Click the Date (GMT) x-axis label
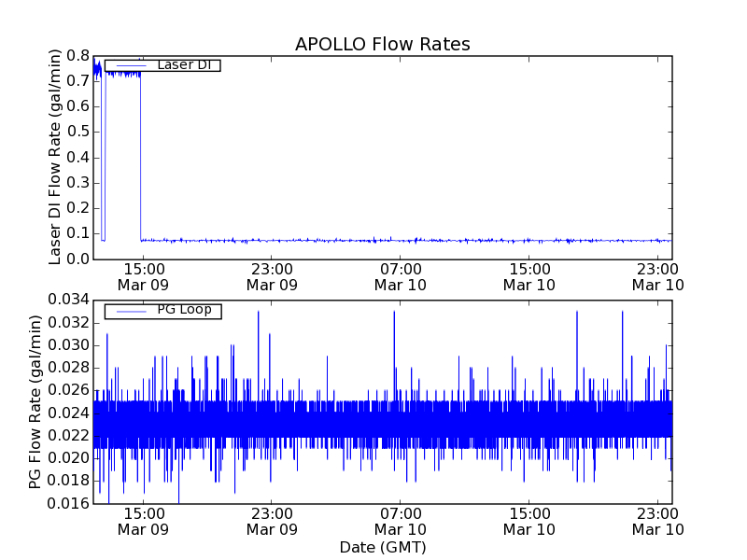 [382, 547]
